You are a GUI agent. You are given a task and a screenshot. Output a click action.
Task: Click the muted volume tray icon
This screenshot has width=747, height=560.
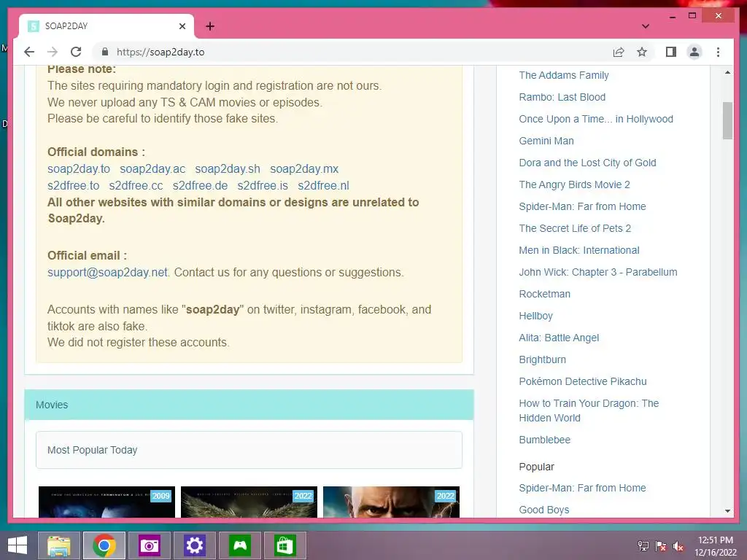(x=678, y=546)
